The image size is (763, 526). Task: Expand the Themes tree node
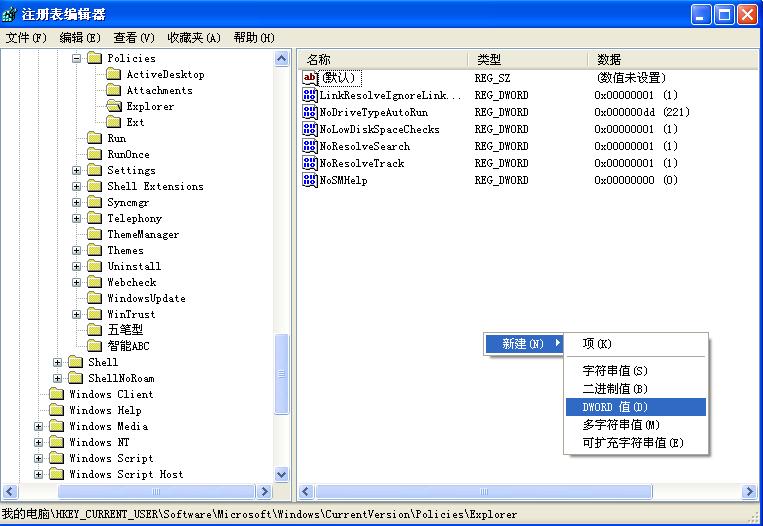pyautogui.click(x=76, y=251)
